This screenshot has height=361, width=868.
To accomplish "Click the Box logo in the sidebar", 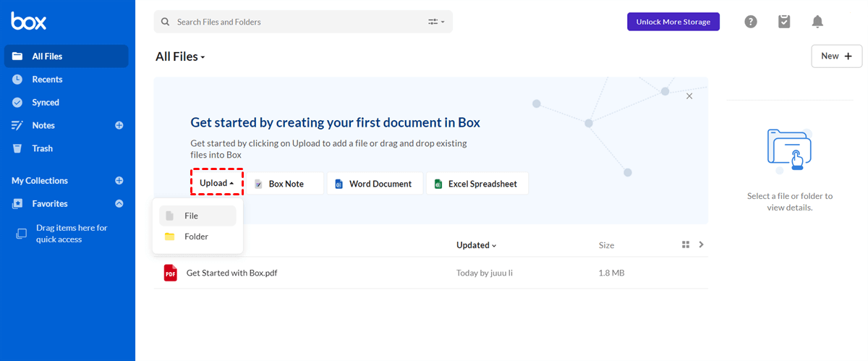I will point(29,21).
